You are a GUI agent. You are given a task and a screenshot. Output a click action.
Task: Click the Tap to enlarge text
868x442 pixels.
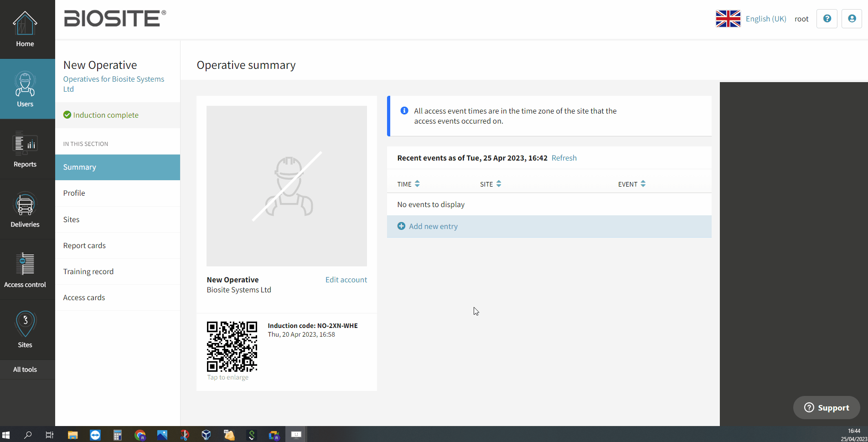point(228,377)
